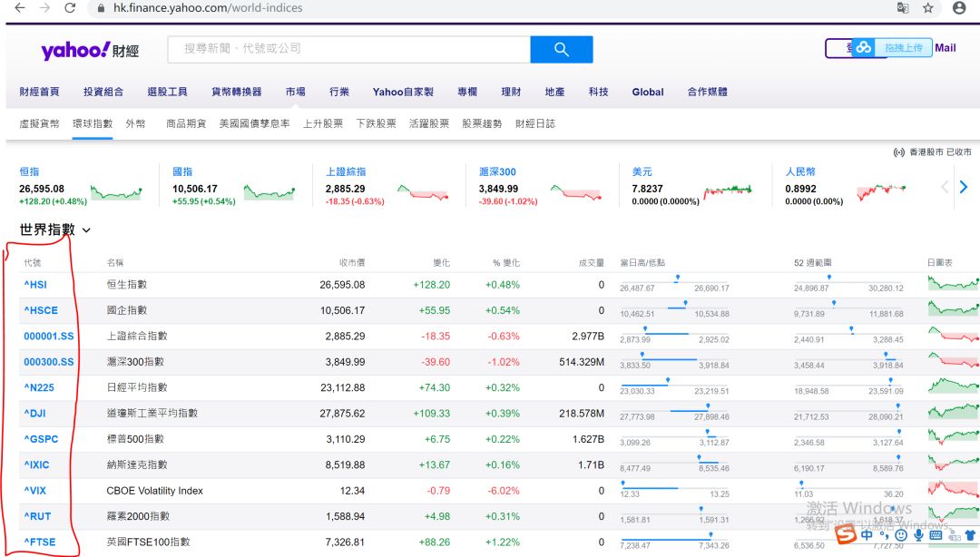980x557 pixels.
Task: Click the Yahoo Finance logo
Action: pos(90,50)
